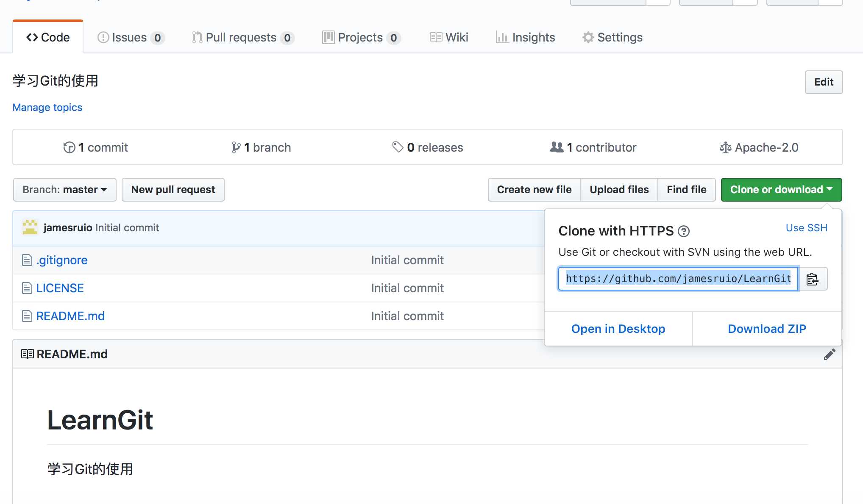Click the HTTPS help question-mark icon

[684, 231]
